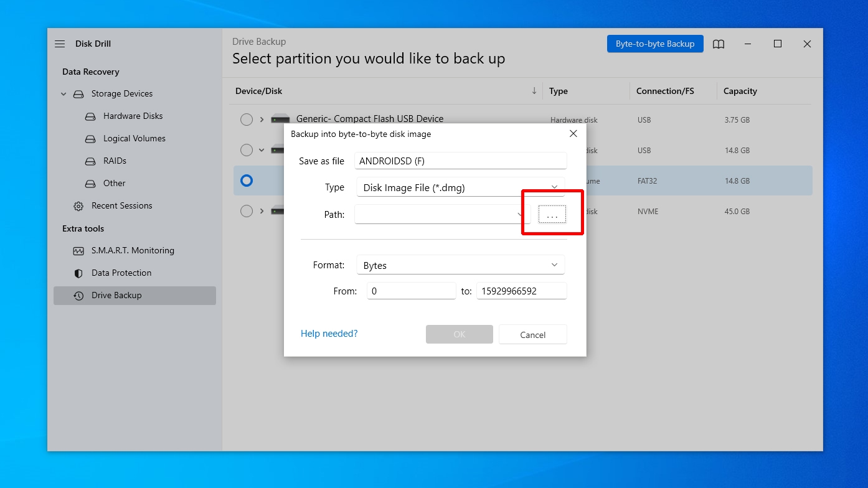Viewport: 868px width, 488px height.
Task: Click the Compact Flash device drive icon
Action: point(280,118)
